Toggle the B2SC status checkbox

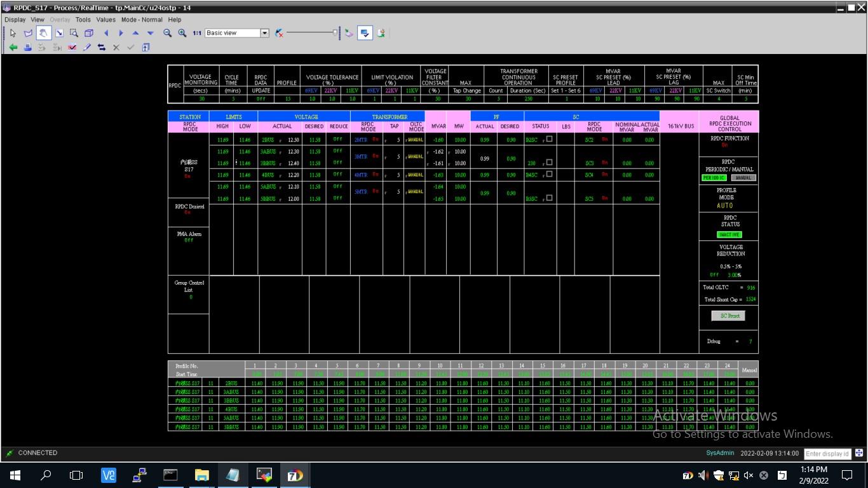(550, 139)
